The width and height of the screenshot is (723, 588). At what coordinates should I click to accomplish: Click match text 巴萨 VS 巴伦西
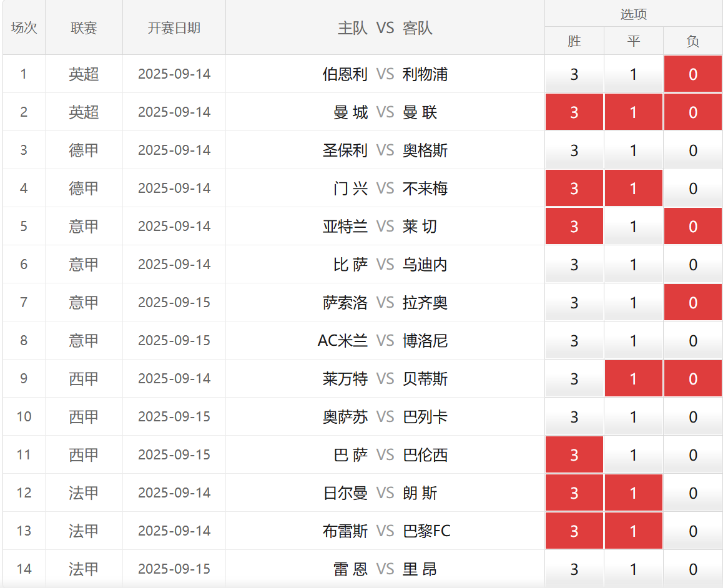click(x=391, y=455)
